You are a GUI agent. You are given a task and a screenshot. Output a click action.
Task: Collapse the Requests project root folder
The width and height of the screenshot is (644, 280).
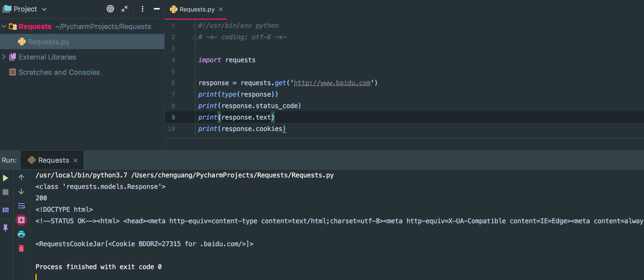pos(4,26)
